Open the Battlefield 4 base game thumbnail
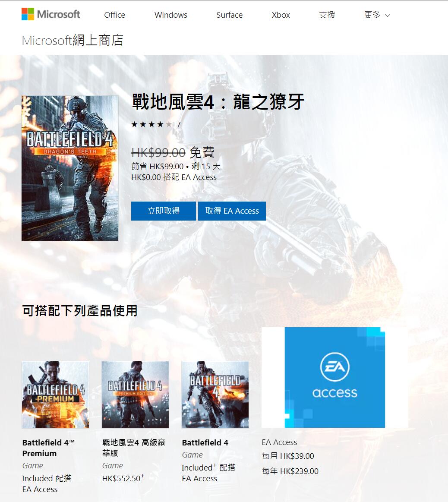 (x=215, y=395)
